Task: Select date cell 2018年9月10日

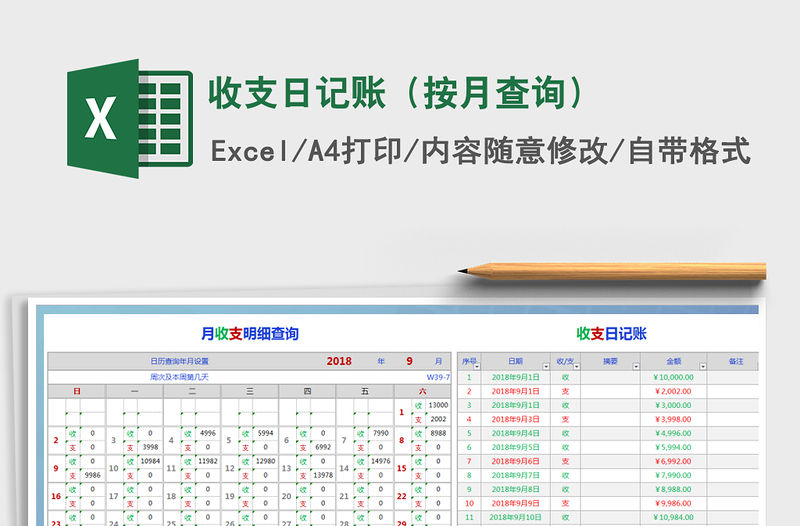Action: point(515,517)
